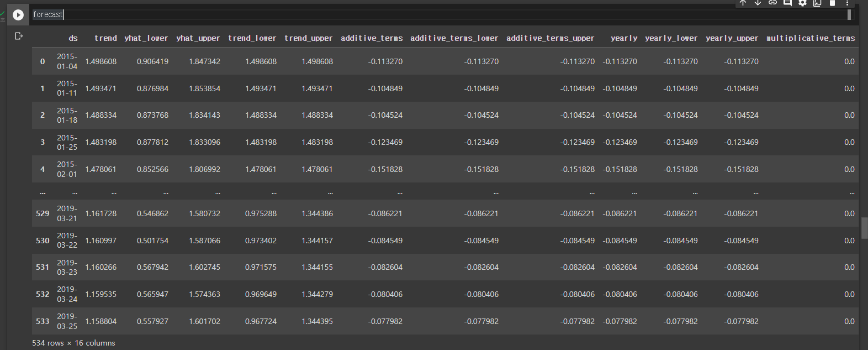Click row index 529

[43, 213]
